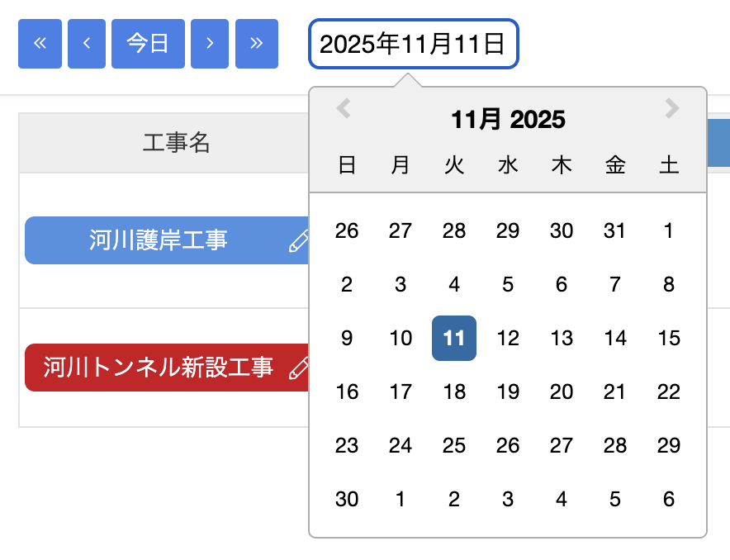The image size is (730, 560).
Task: Click the 今日 button
Action: (148, 44)
